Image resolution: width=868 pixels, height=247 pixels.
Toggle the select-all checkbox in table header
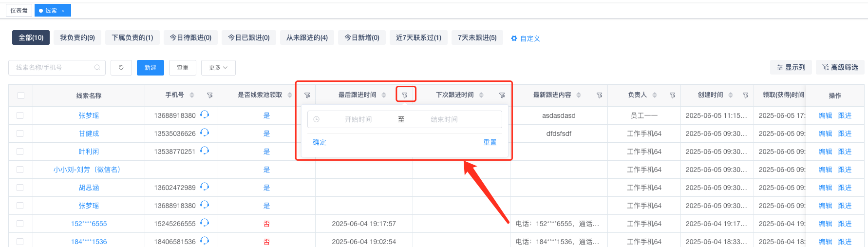tap(21, 95)
